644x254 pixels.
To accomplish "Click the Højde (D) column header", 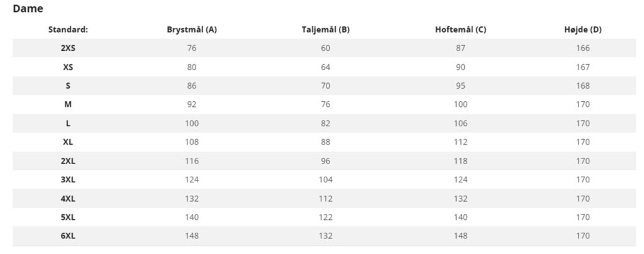I will pos(583,30).
